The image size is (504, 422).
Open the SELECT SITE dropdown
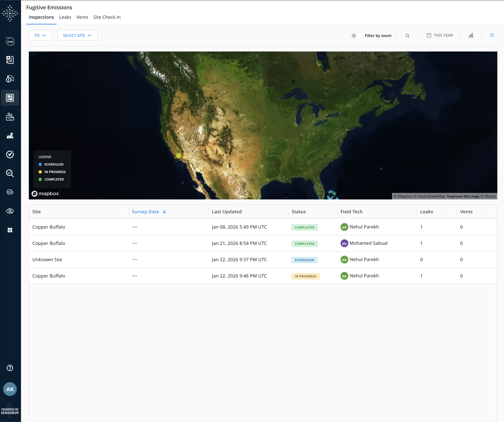[77, 35]
